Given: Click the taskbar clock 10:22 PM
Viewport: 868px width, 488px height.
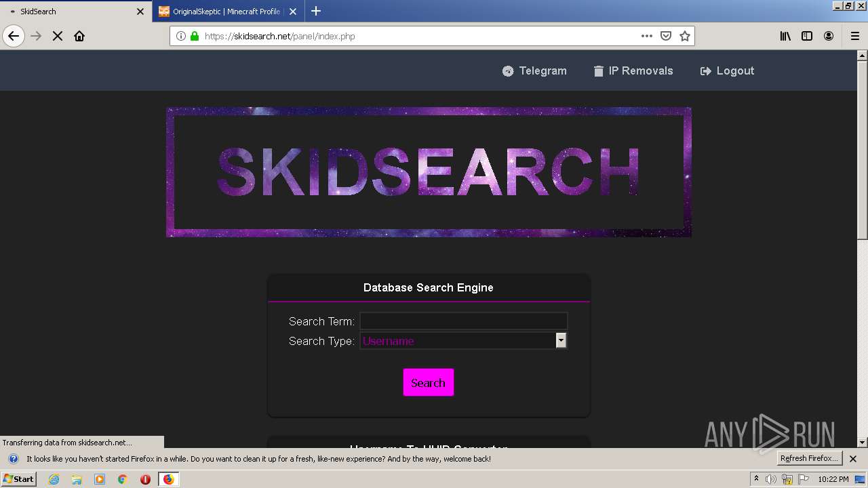Looking at the screenshot, I should [833, 479].
